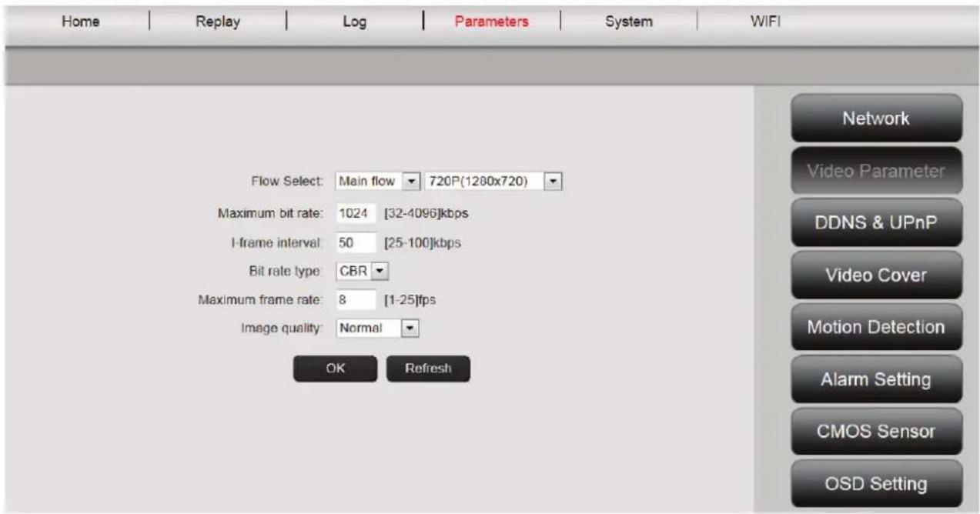Go to the System tab
This screenshot has width=980, height=514.
click(x=628, y=22)
